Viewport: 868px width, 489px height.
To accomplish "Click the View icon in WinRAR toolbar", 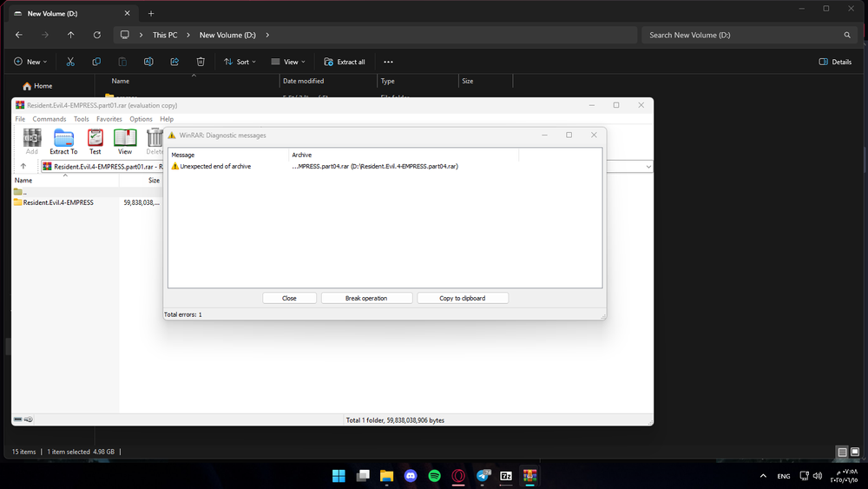I will [x=125, y=142].
